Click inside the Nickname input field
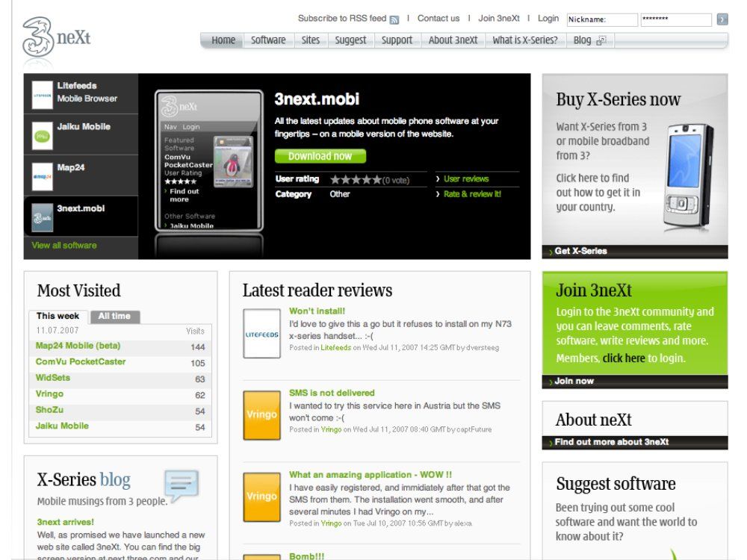This screenshot has width=747, height=560. [x=602, y=18]
